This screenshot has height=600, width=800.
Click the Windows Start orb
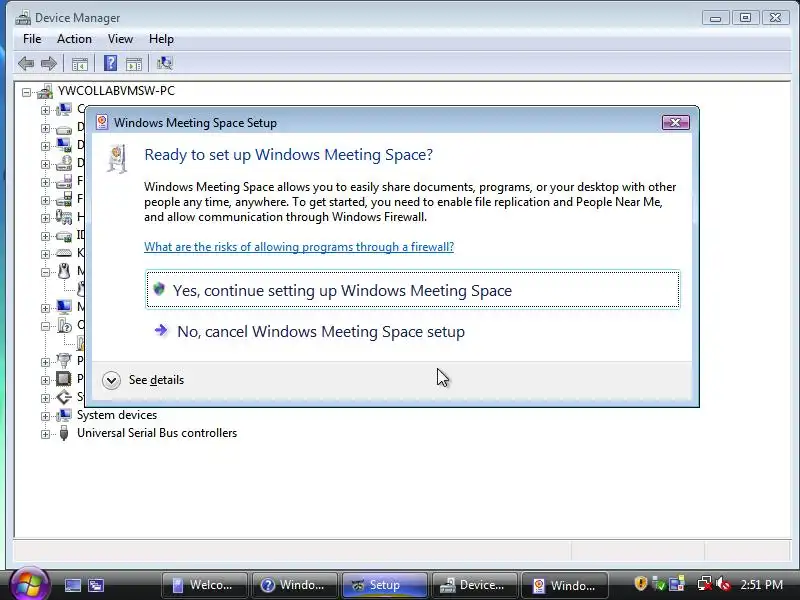click(x=29, y=584)
